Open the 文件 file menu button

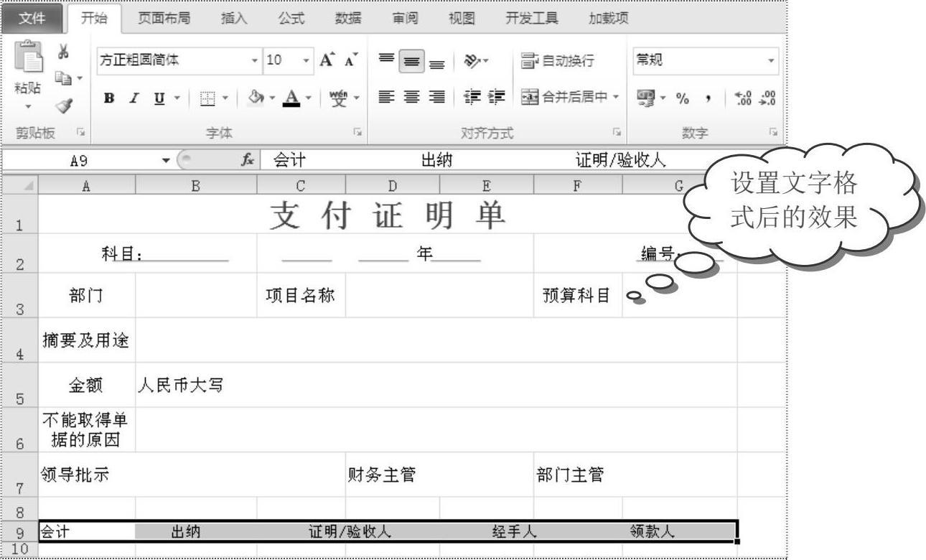click(x=31, y=19)
